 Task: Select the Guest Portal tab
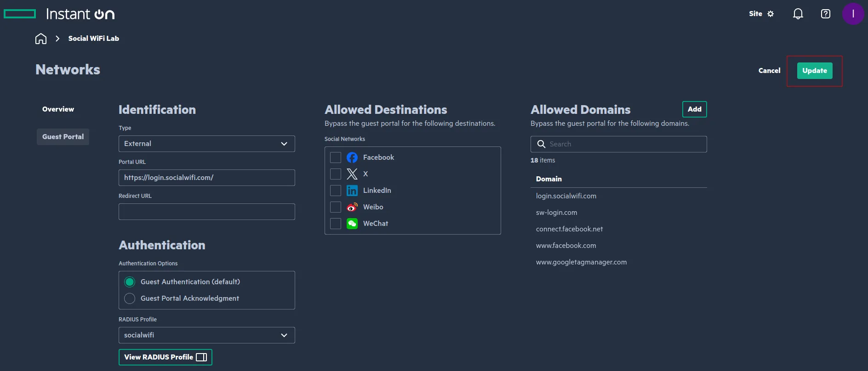click(63, 137)
